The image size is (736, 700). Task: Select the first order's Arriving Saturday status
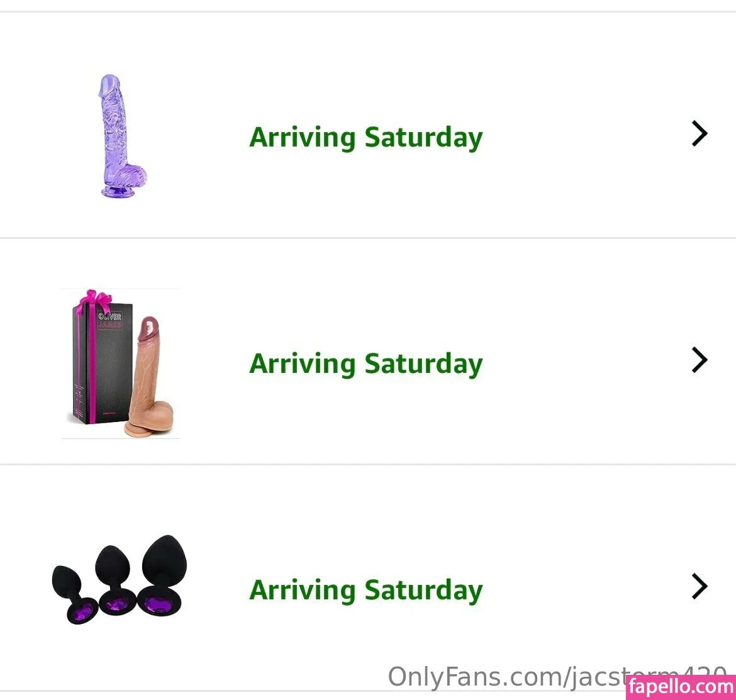point(365,137)
